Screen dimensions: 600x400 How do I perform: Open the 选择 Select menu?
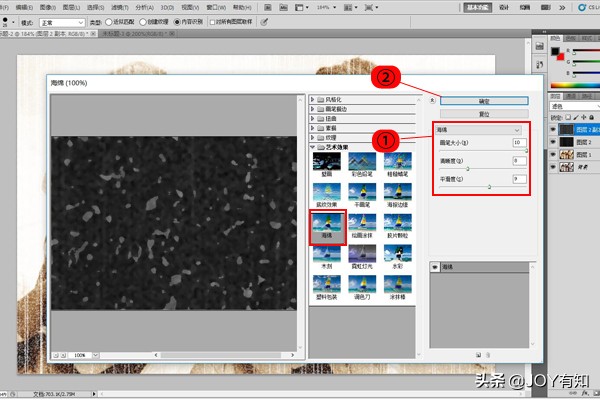coord(96,7)
